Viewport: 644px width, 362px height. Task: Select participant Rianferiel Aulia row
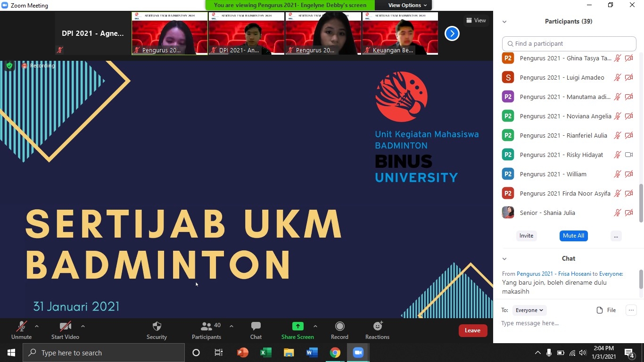(x=568, y=136)
